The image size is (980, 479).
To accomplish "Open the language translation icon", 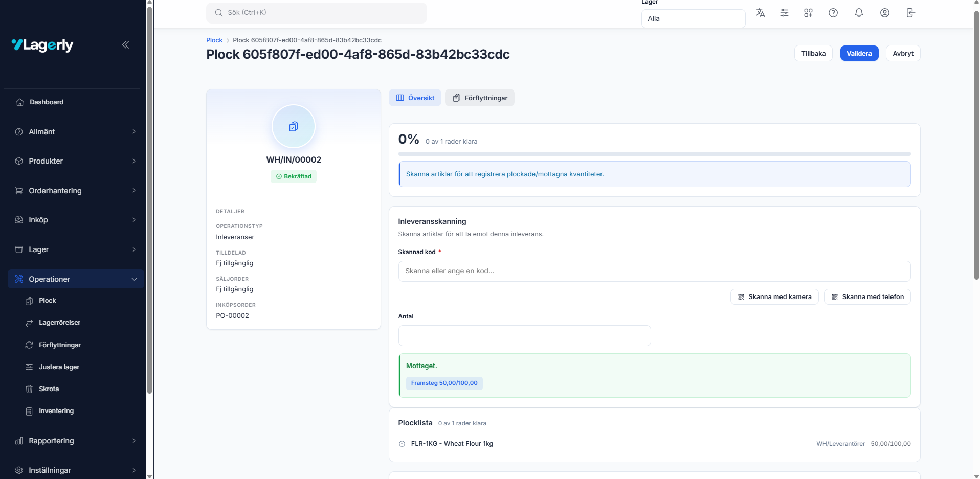I will (x=760, y=13).
